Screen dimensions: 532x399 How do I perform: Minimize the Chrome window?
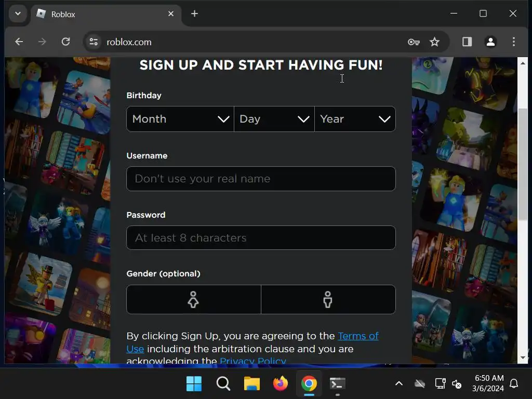point(454,14)
